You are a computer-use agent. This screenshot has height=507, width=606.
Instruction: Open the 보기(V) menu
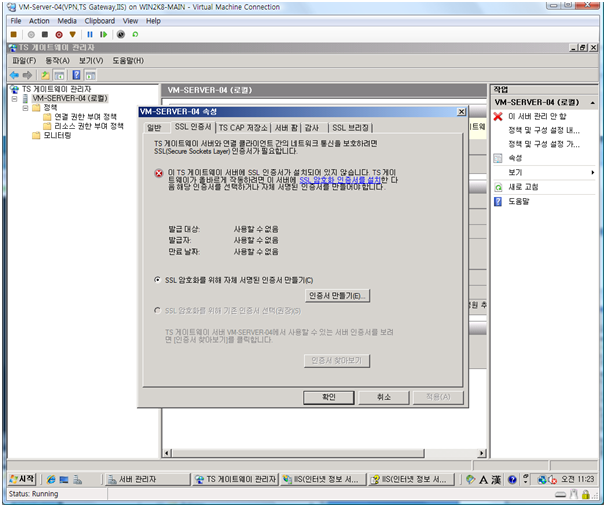tap(91, 61)
